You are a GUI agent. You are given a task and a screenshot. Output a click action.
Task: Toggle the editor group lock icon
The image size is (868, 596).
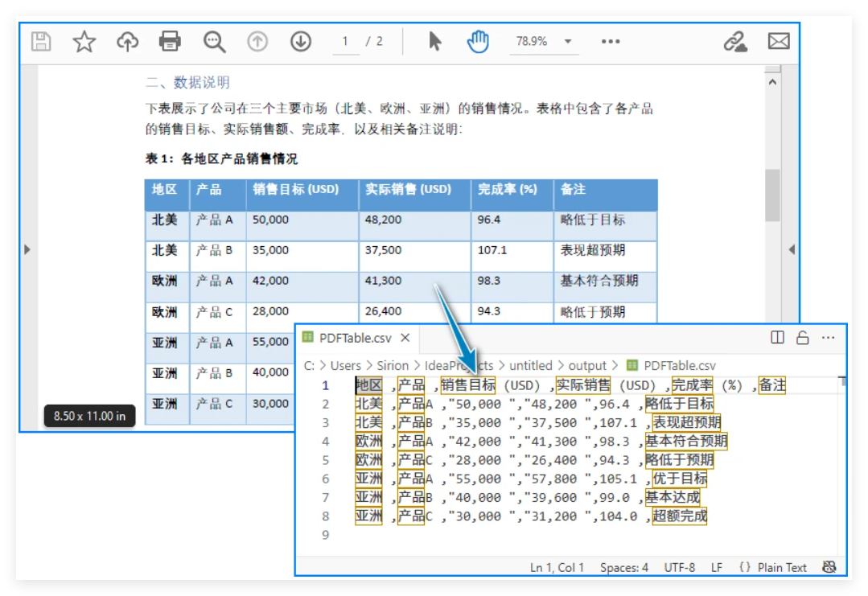(802, 338)
